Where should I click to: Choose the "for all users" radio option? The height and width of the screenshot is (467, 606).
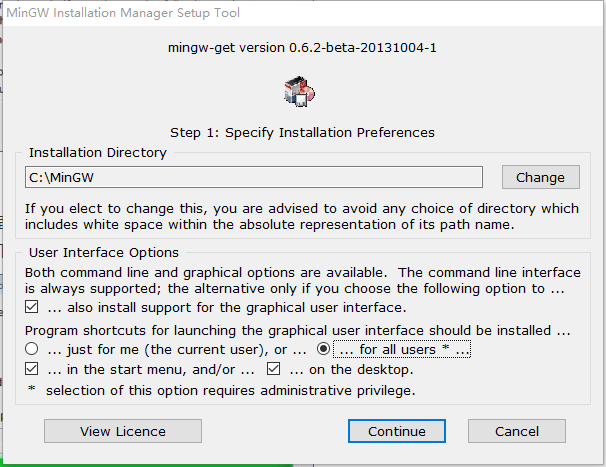pos(323,350)
